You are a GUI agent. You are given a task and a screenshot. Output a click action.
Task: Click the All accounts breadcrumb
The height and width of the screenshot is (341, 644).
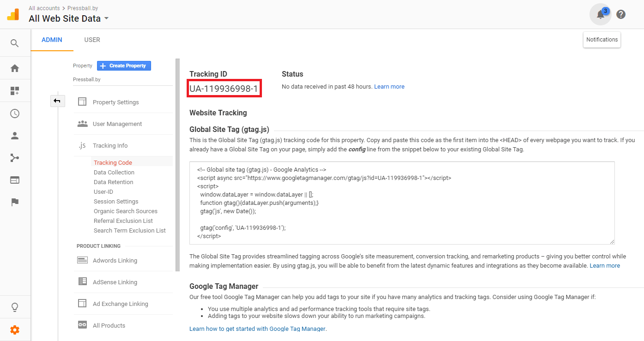point(44,8)
